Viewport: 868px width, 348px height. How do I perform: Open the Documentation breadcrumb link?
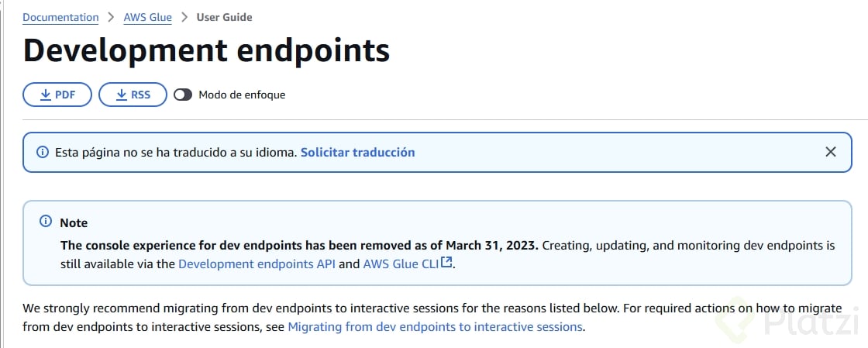60,17
